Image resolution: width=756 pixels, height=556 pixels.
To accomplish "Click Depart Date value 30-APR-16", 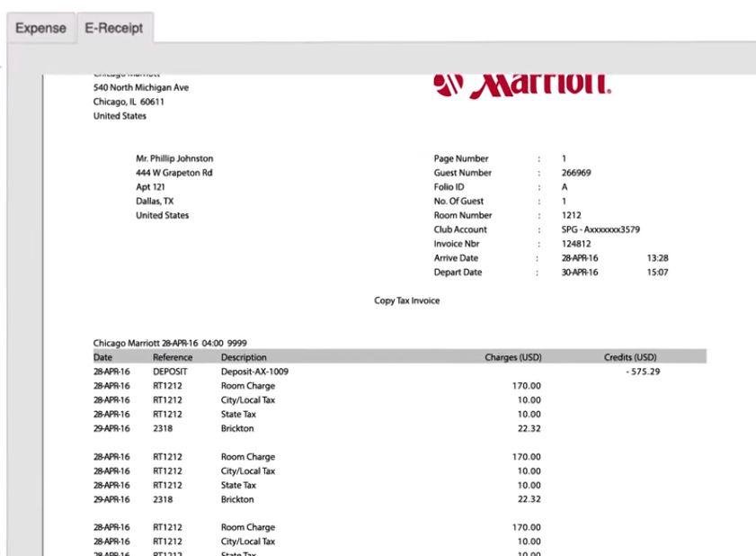I will (580, 273).
